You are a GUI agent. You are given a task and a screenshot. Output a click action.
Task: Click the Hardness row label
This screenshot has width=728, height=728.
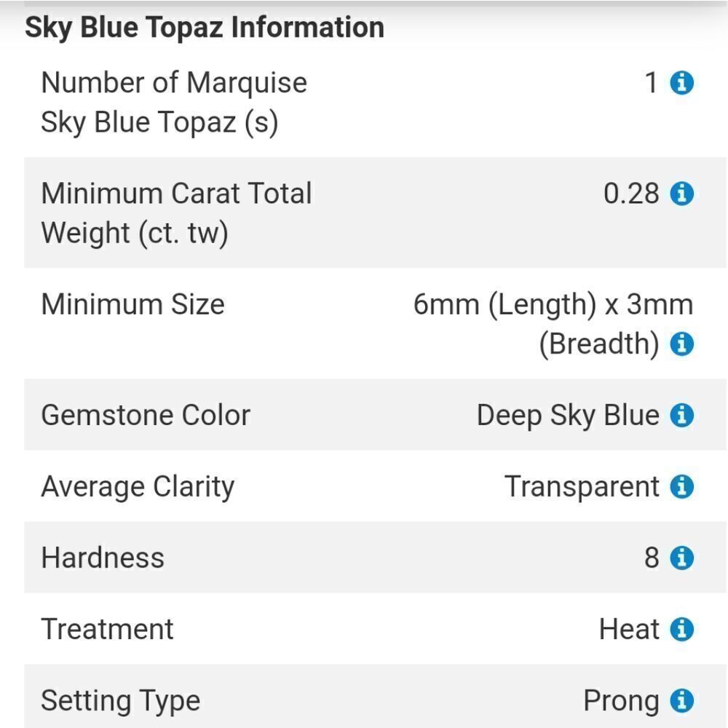point(103,558)
